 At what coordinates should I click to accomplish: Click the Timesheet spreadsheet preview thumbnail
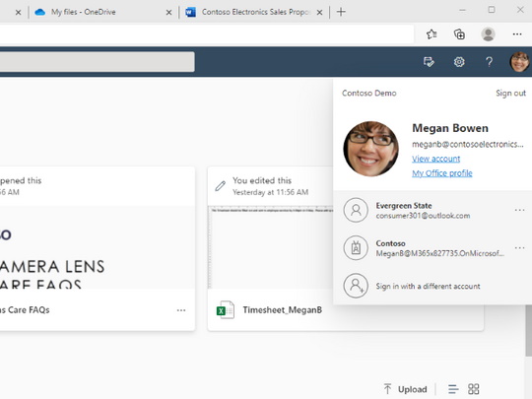click(x=270, y=247)
